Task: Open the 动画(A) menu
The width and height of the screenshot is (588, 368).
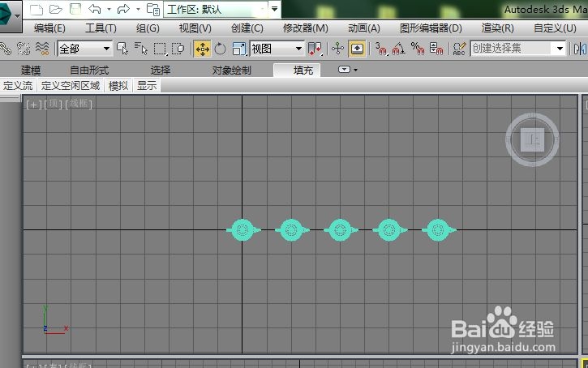Action: [364, 28]
